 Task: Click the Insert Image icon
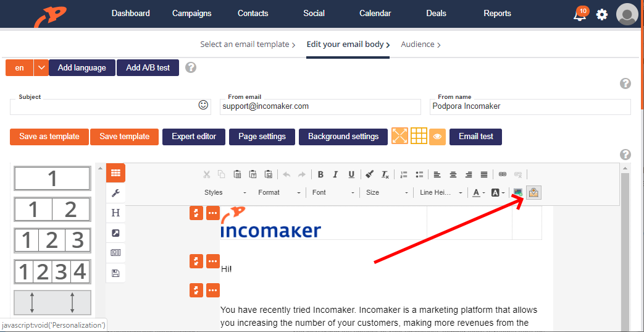click(x=518, y=192)
